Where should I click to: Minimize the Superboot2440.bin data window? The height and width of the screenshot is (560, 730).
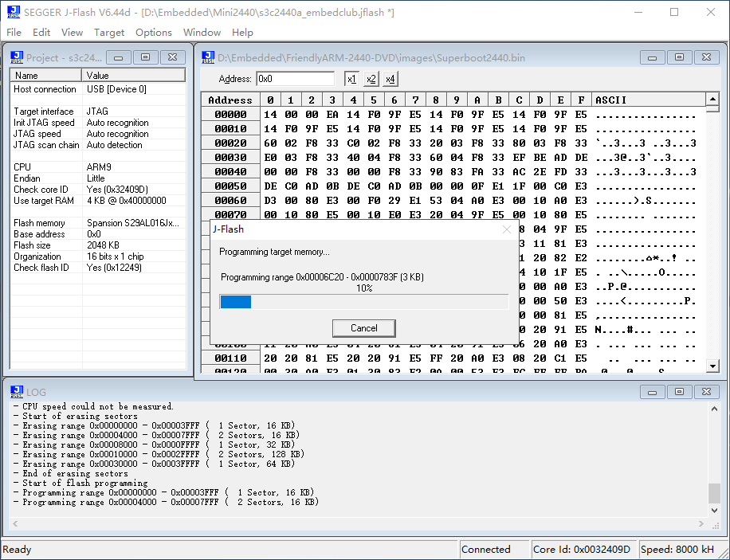point(652,57)
